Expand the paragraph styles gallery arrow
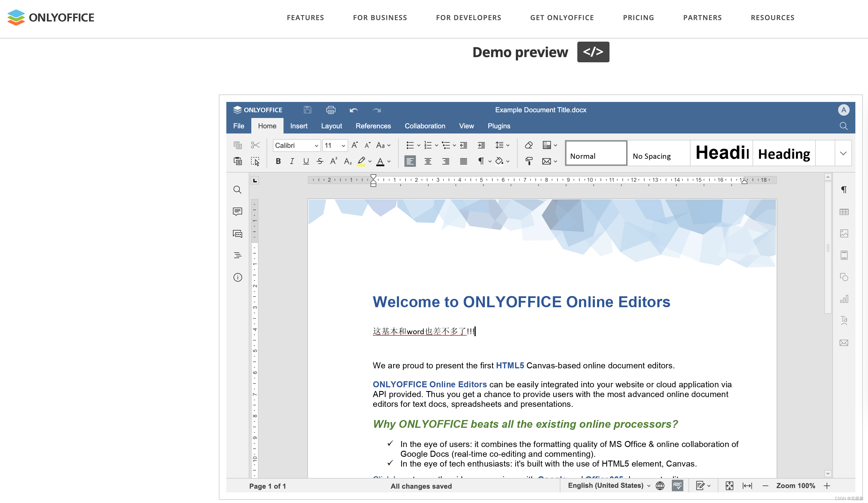868x503 pixels. click(843, 153)
